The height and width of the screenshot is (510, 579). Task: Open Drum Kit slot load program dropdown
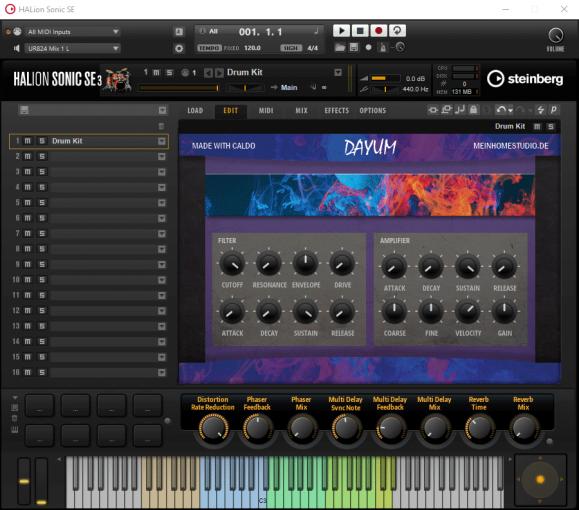click(x=162, y=141)
